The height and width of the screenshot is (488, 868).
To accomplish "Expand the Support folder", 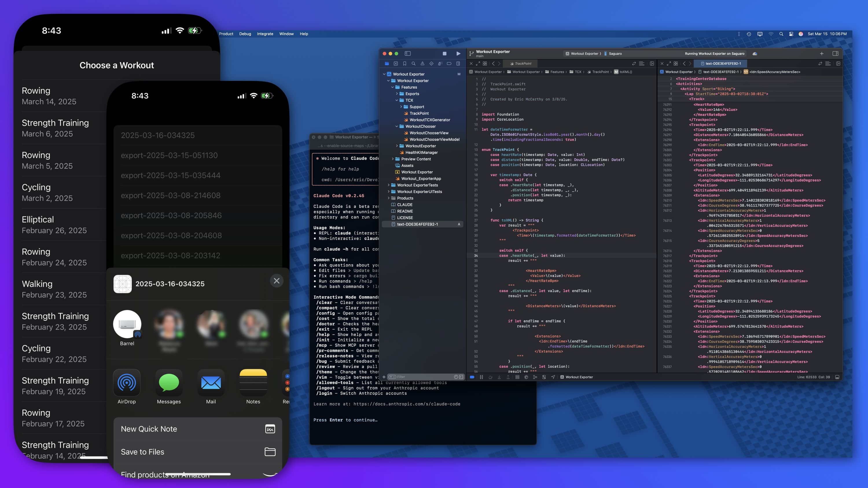I will pos(401,107).
